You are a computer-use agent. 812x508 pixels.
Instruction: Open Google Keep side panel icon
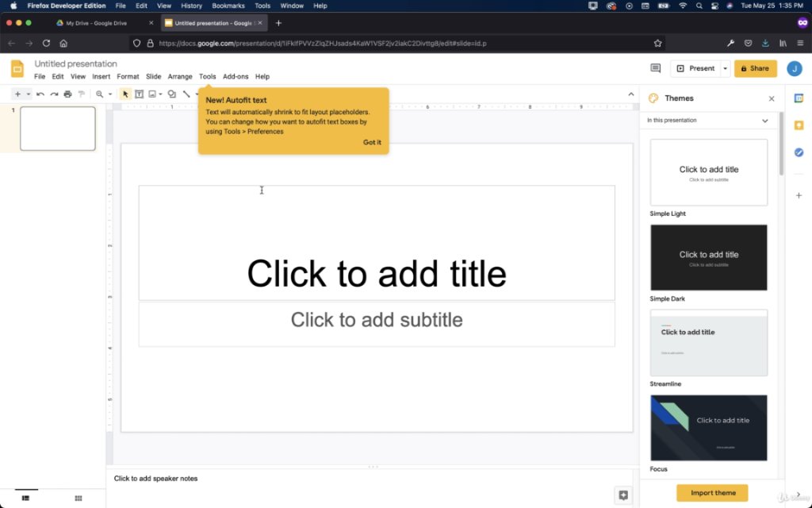(799, 125)
